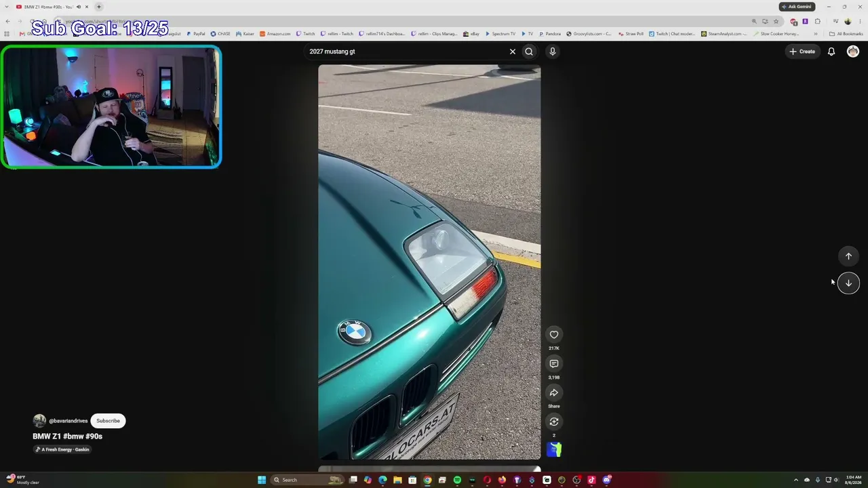Open Microsoft Store from the taskbar
The width and height of the screenshot is (868, 488).
pos(412,480)
